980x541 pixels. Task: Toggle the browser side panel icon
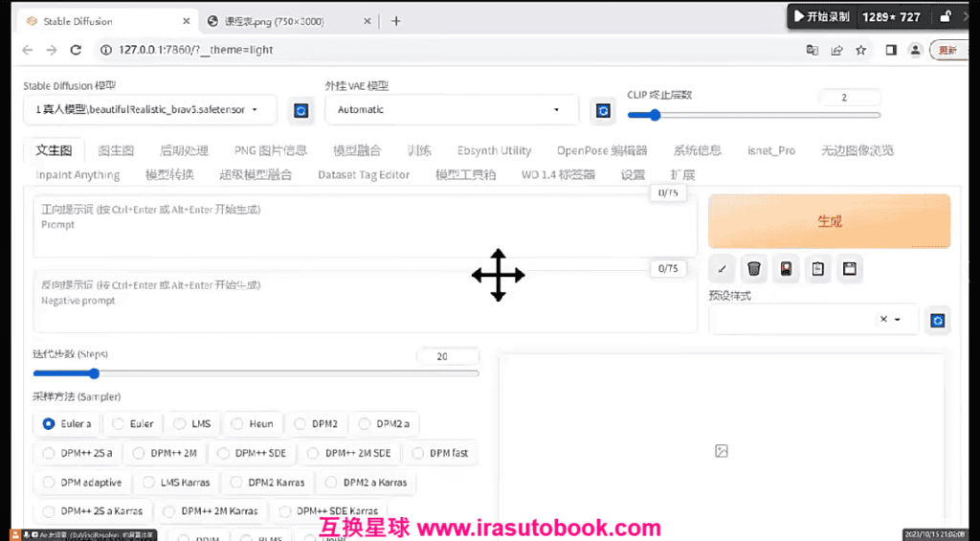tap(891, 50)
